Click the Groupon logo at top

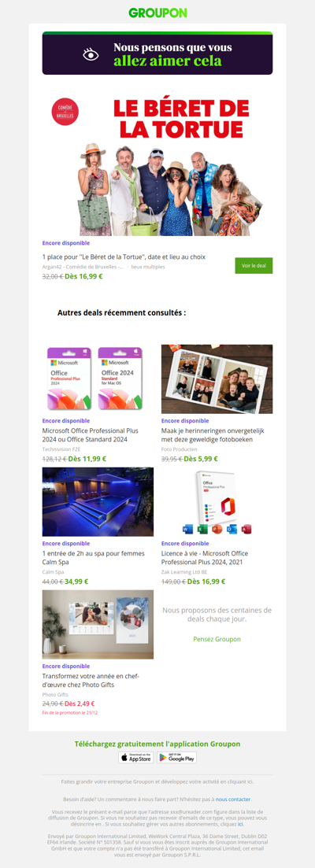[157, 13]
